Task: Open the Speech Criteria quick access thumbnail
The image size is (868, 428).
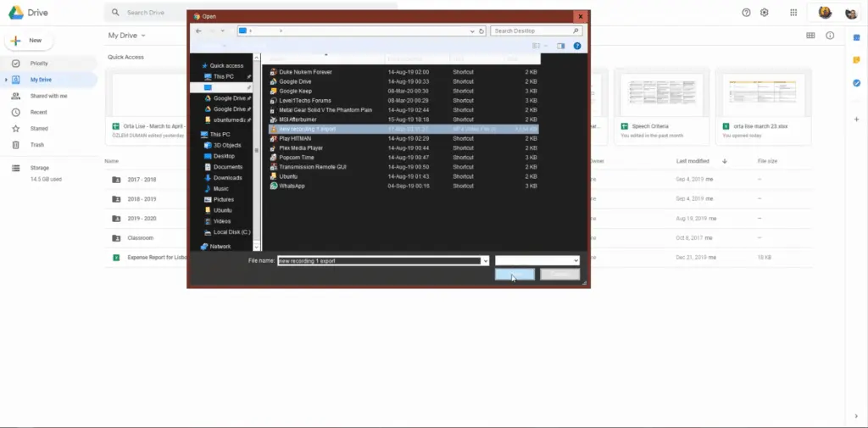Action: pos(661,106)
